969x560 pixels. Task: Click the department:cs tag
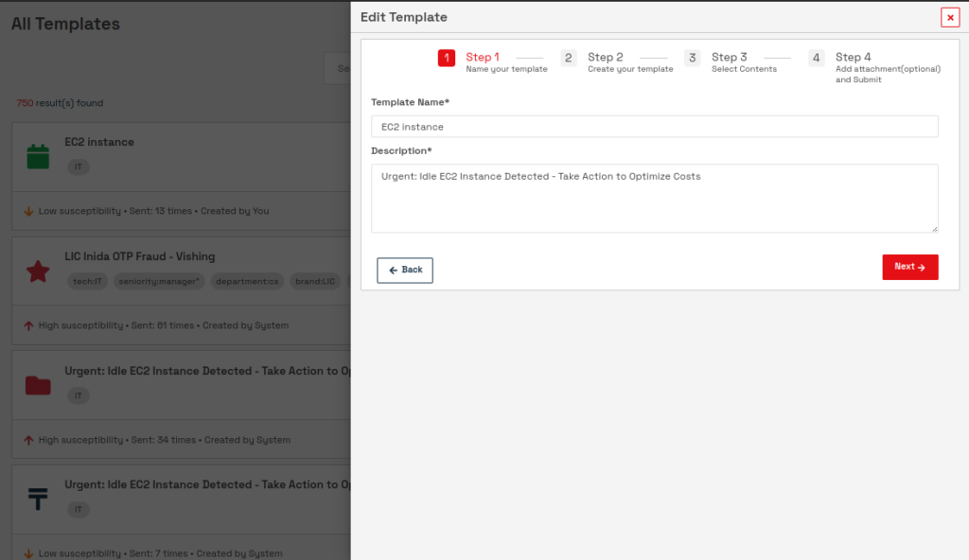[247, 281]
